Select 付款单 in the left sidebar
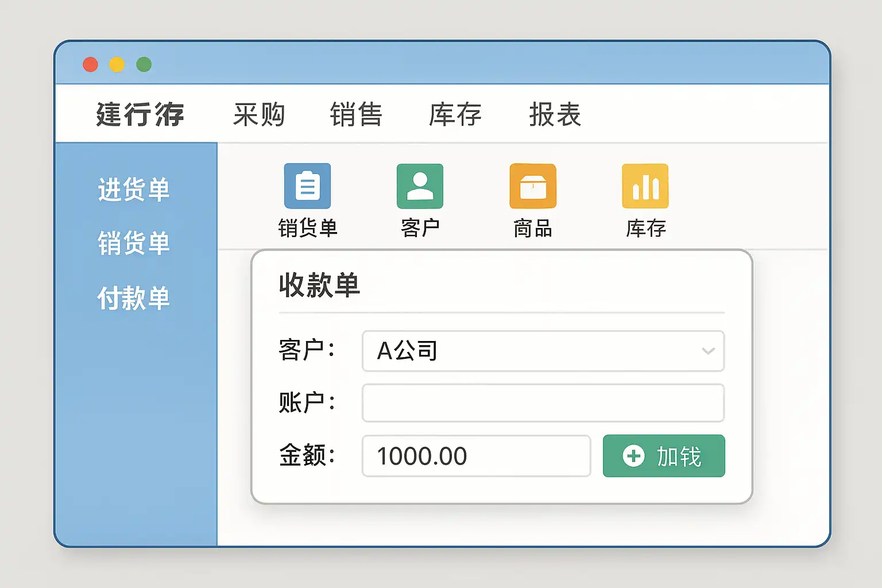 [x=134, y=298]
